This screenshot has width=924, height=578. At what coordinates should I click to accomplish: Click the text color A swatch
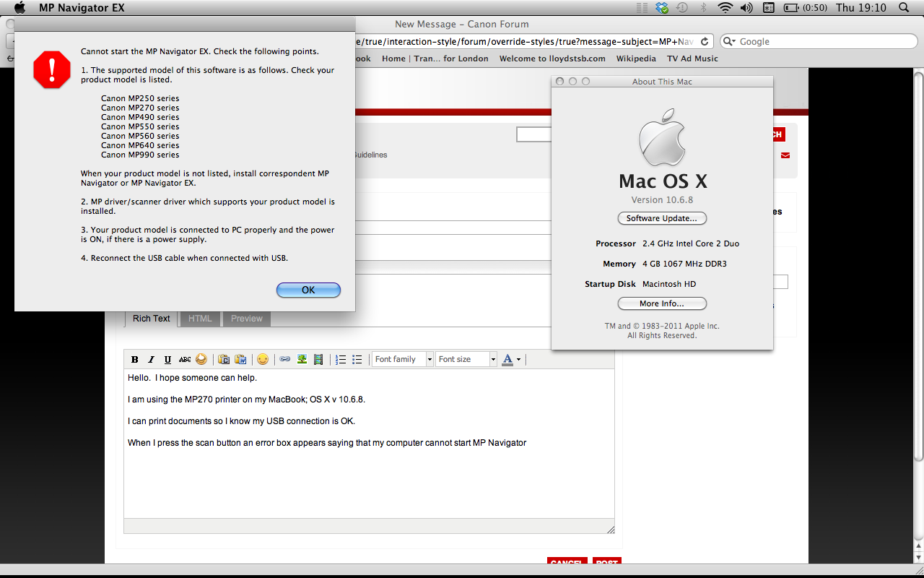point(507,360)
